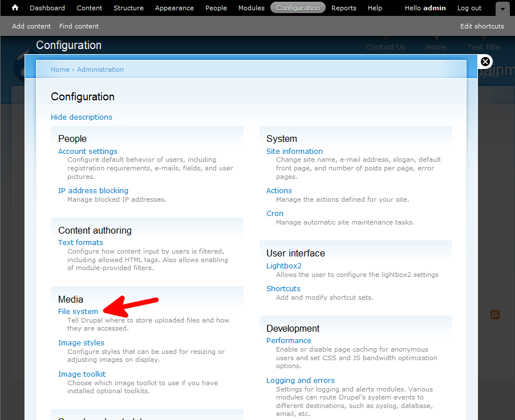515x420 pixels.
Task: Open the Dashboard menu item
Action: pos(47,8)
